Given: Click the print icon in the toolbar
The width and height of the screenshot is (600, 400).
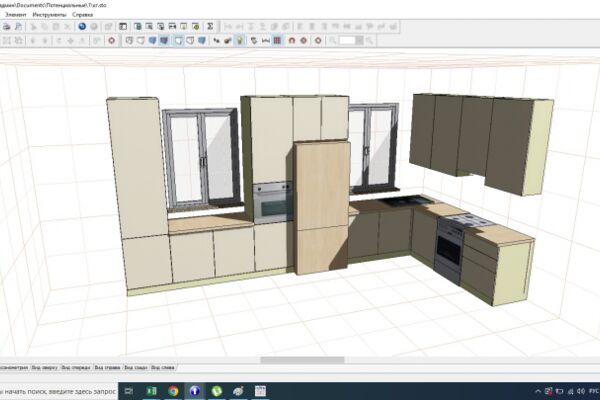Looking at the screenshot, I should point(7,26).
